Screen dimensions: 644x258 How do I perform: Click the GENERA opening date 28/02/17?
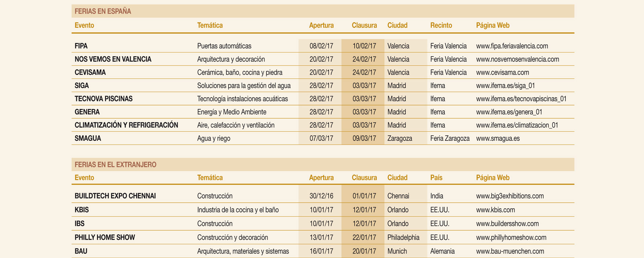[321, 112]
